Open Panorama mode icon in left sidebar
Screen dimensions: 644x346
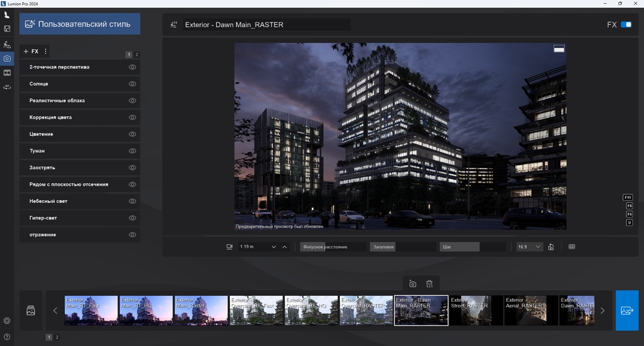coord(7,87)
